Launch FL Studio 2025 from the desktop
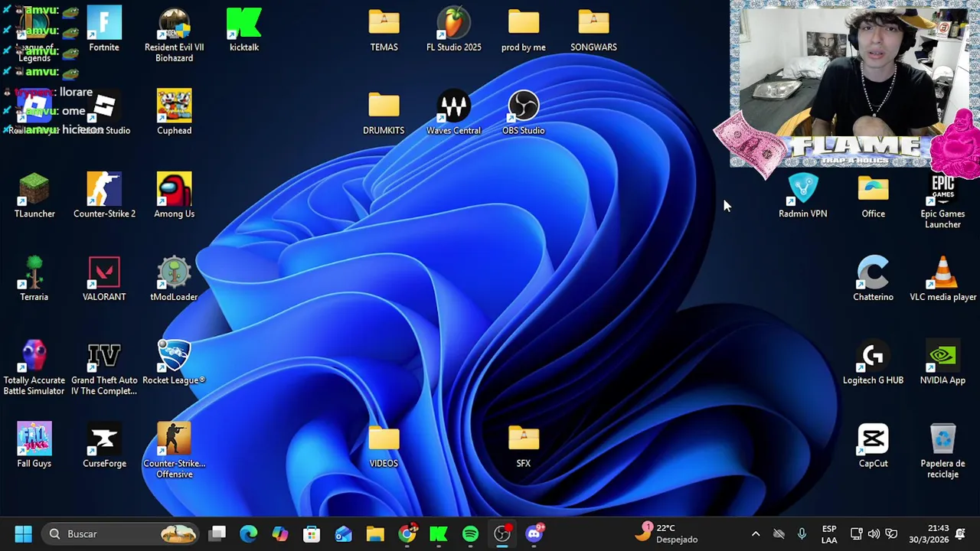This screenshot has height=551, width=980. (x=453, y=30)
